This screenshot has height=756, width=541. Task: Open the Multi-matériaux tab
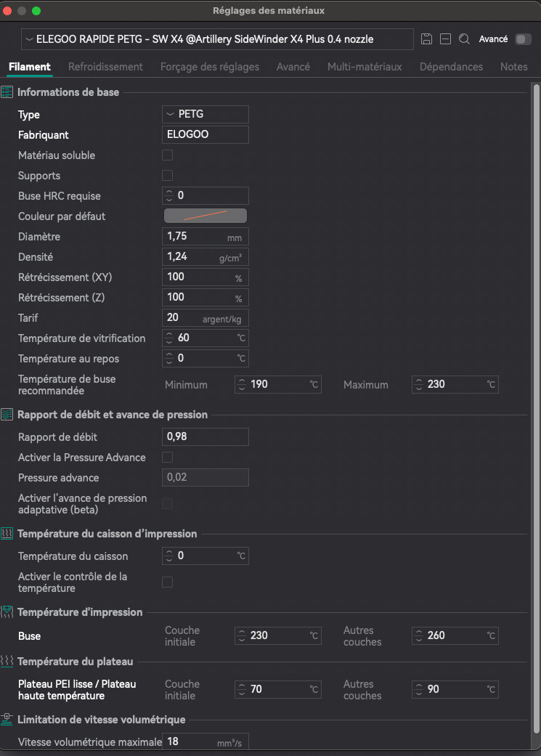[x=365, y=67]
